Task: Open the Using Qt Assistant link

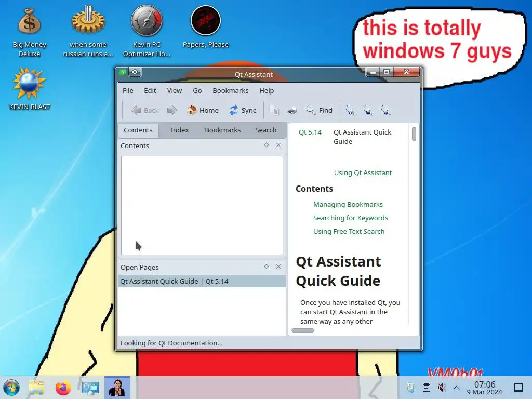Action: point(363,172)
